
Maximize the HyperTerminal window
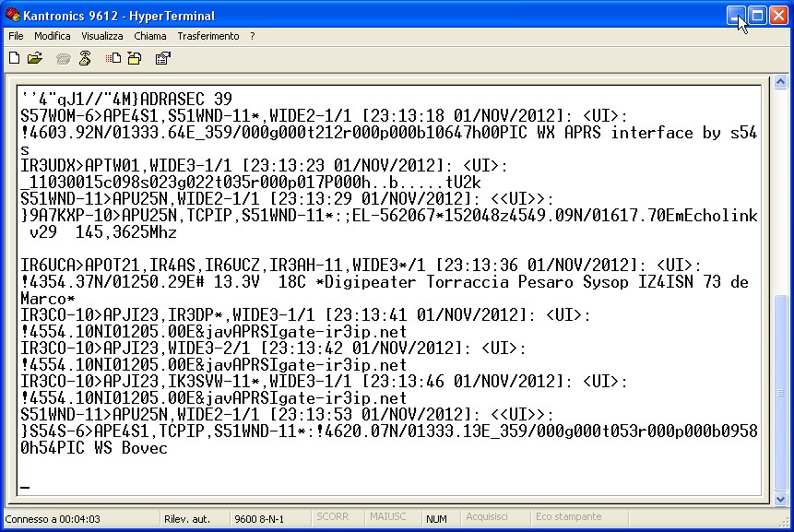[757, 16]
